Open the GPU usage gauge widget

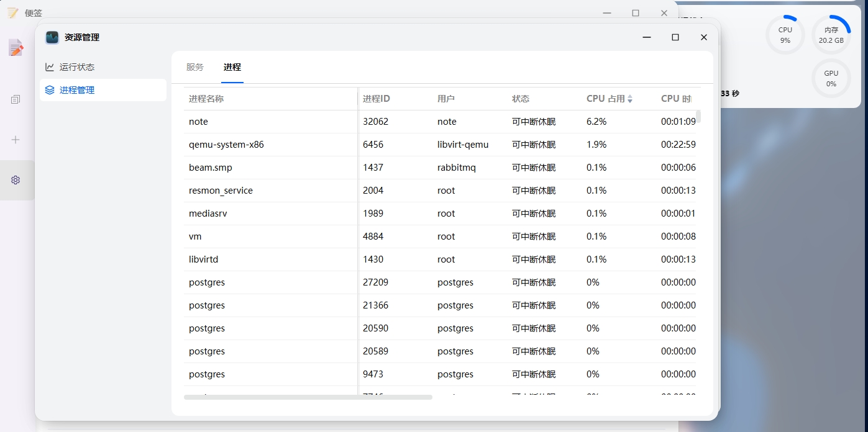pos(831,78)
